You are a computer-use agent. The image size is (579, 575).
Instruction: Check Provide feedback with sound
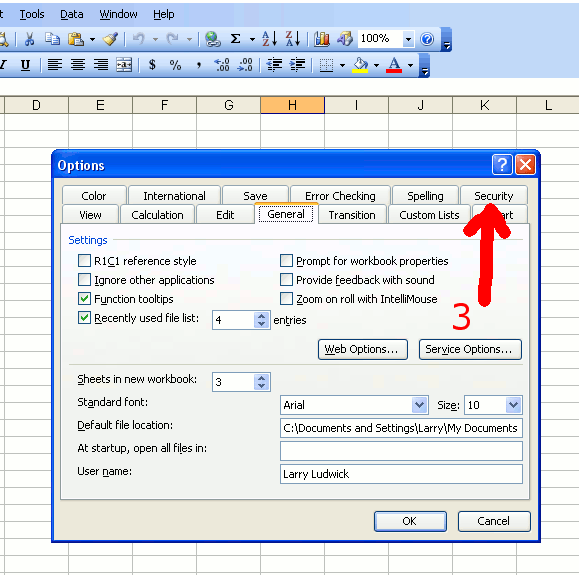(286, 280)
